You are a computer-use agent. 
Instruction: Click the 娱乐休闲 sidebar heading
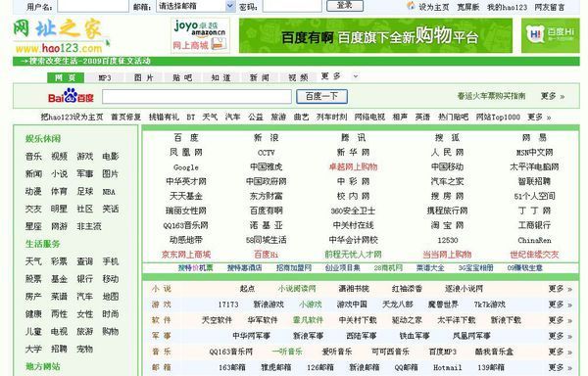click(43, 139)
